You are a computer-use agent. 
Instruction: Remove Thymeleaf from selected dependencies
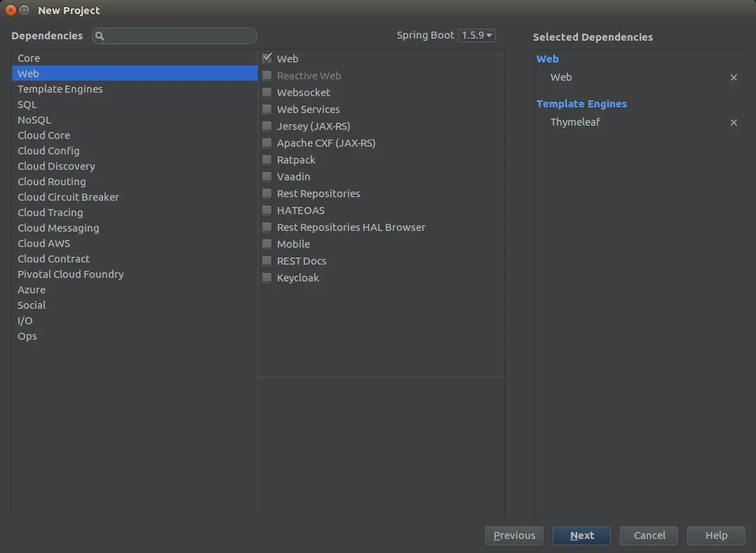coord(734,123)
